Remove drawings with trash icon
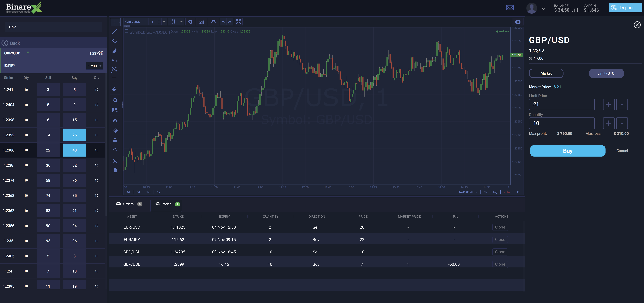Image resolution: width=644 pixels, height=303 pixels. pyautogui.click(x=115, y=171)
